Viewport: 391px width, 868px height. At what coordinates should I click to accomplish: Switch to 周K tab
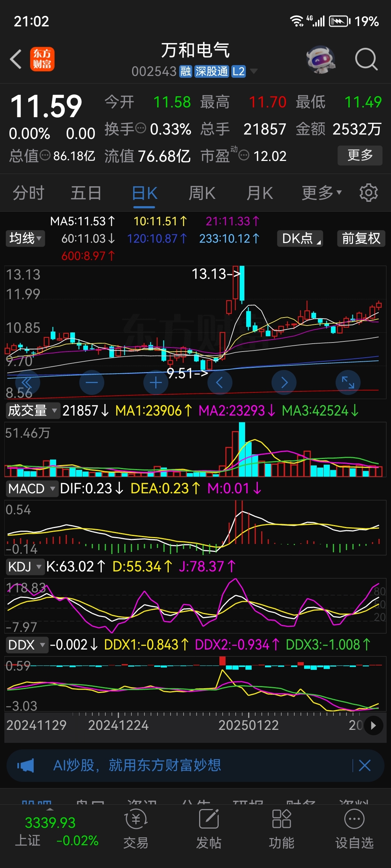click(202, 192)
